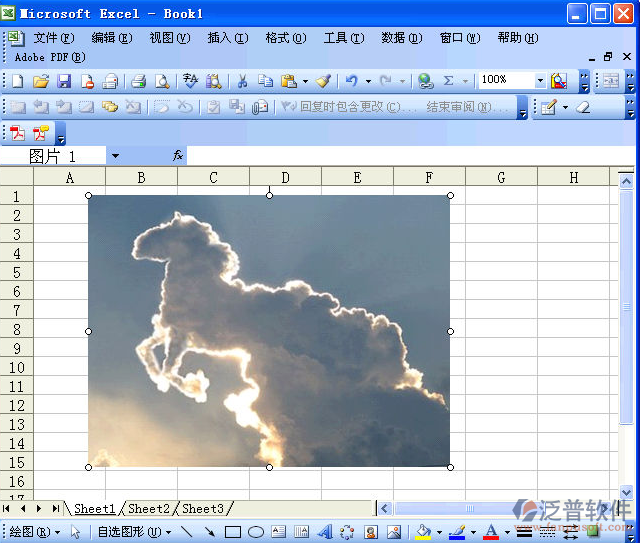This screenshot has height=543, width=642.
Task: Switch to the Sheet2 tab
Action: 149,509
